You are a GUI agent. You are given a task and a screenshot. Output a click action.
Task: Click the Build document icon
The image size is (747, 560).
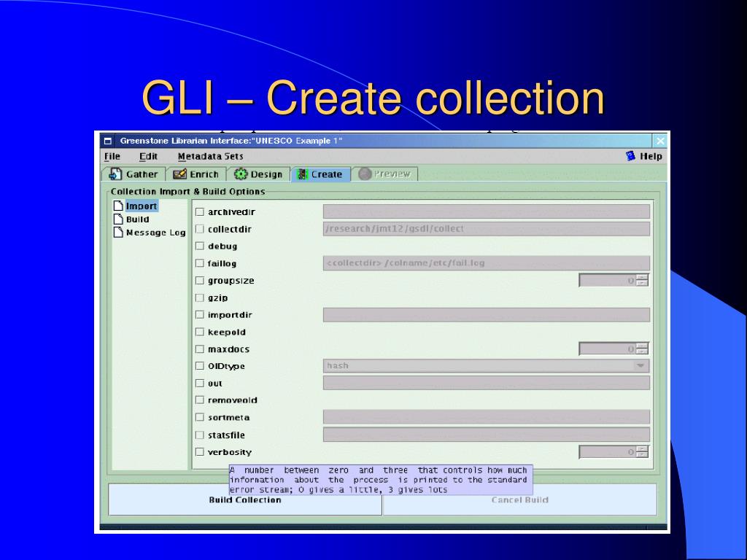pos(118,219)
